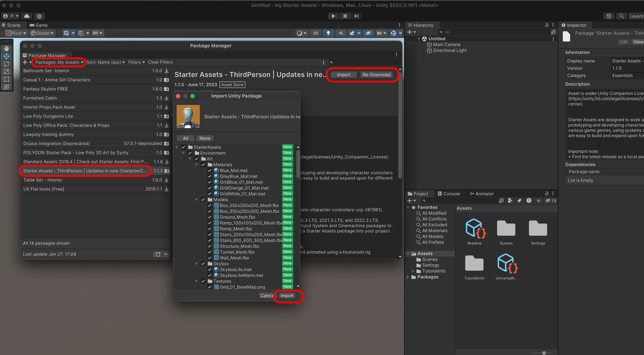The image size is (644, 355).
Task: Select the Rotate tool in scene toolbar
Action: [7, 64]
